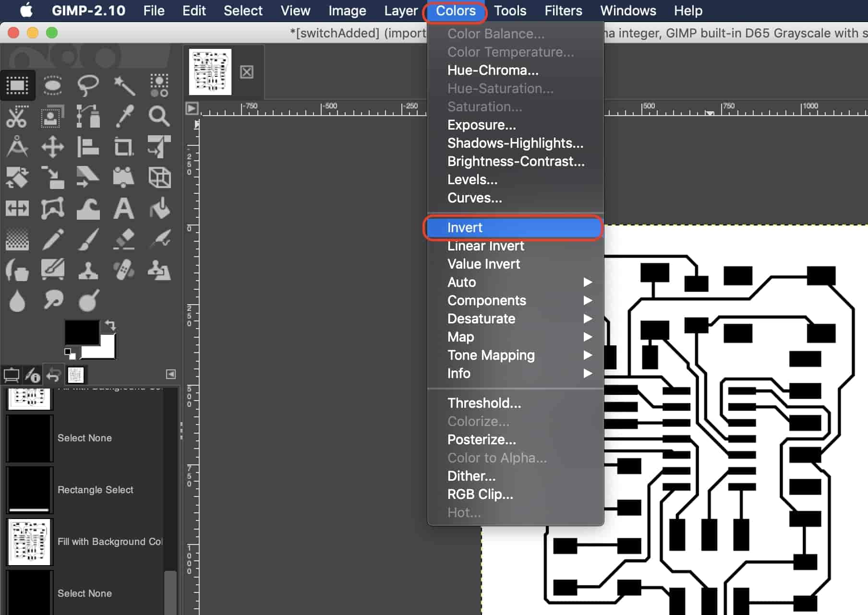Select the Airbrush tool
Screen dimensions: 868x615
(x=159, y=239)
